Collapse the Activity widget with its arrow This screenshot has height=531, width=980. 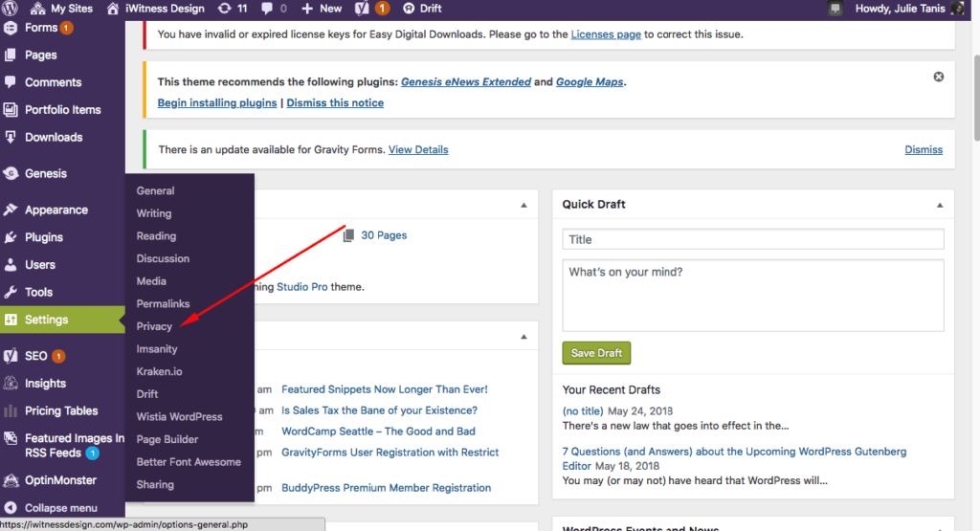523,337
